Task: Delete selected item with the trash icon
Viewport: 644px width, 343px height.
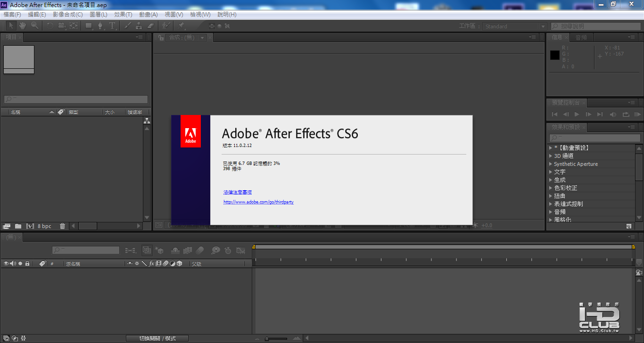Action: click(x=62, y=226)
